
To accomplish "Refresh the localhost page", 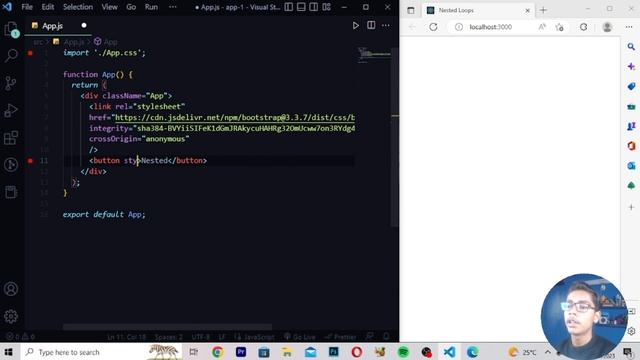I will pos(433,27).
